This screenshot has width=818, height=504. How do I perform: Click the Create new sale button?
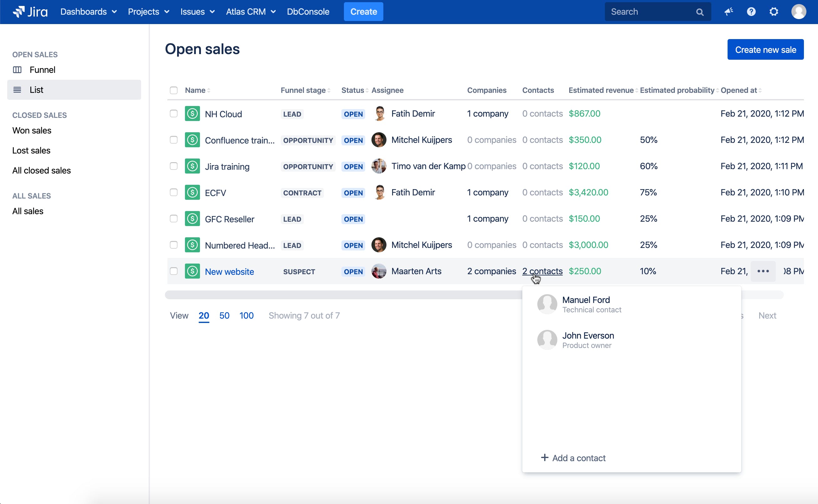pos(765,50)
